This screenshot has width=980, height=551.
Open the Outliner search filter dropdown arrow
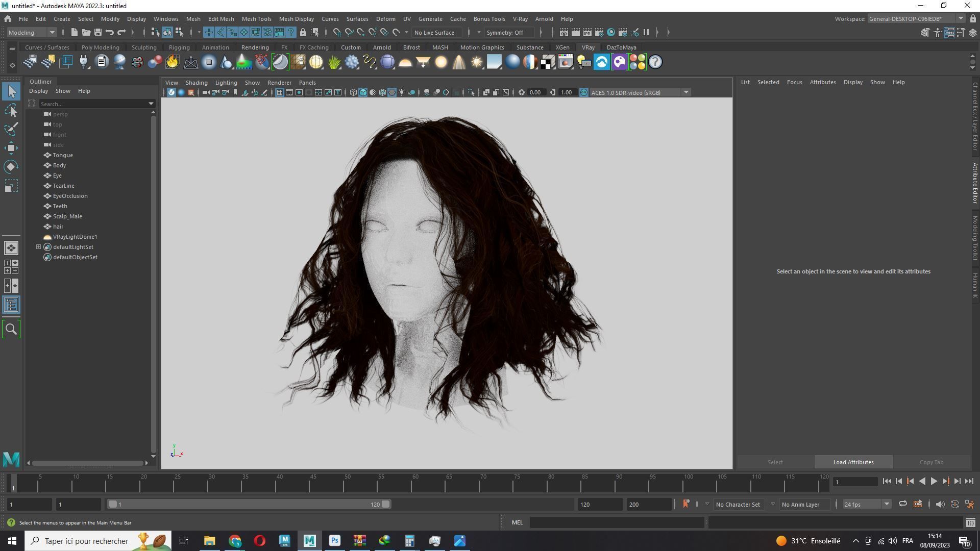151,104
